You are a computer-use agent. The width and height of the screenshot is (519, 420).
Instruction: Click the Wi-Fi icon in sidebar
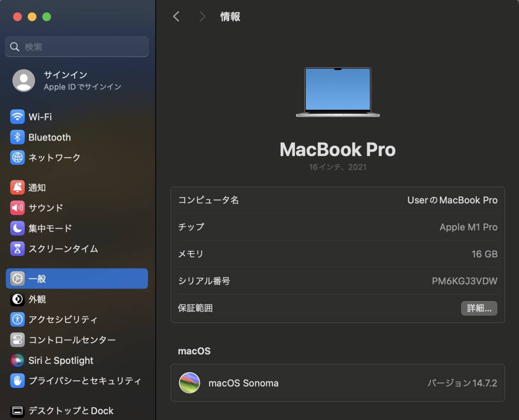[x=17, y=117]
